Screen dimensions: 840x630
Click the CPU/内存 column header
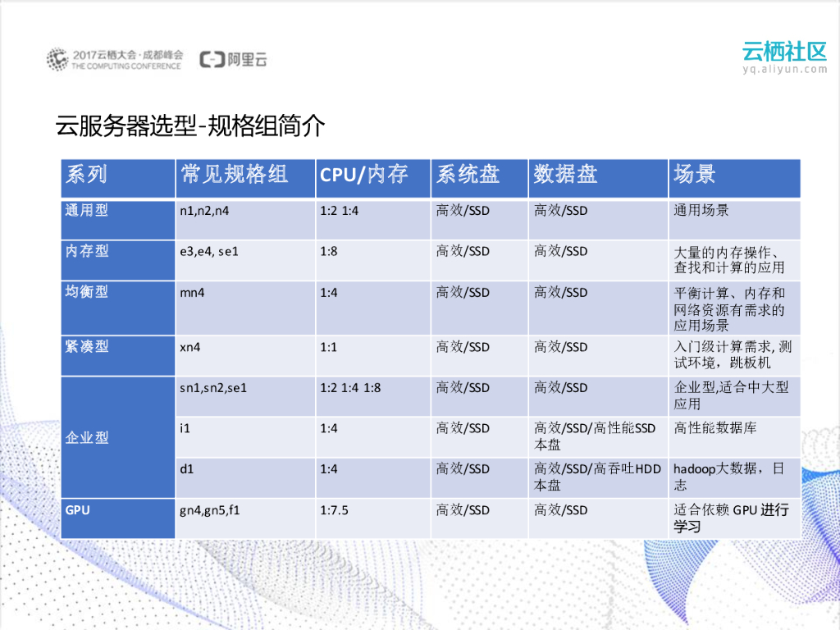373,178
